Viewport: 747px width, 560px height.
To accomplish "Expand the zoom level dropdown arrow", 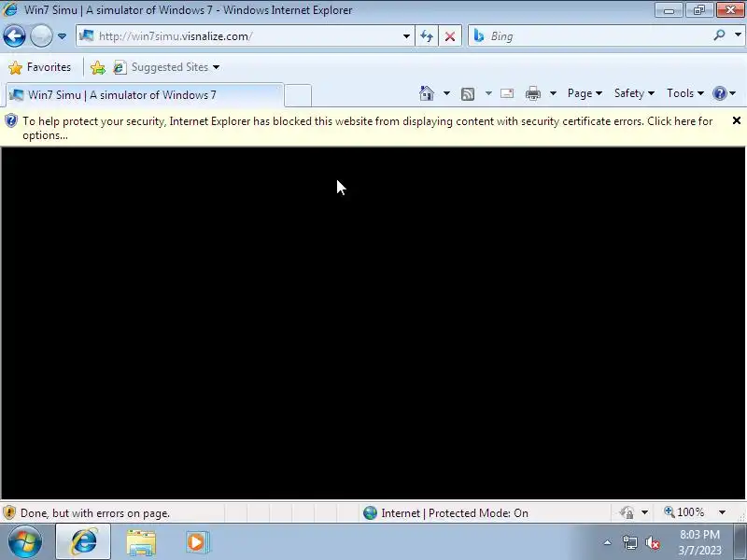I will (x=722, y=512).
